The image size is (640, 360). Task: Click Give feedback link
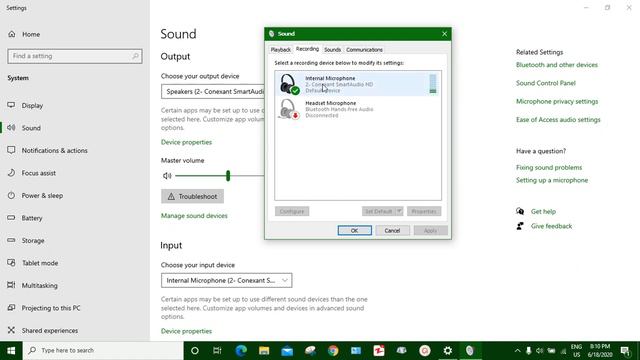[551, 226]
